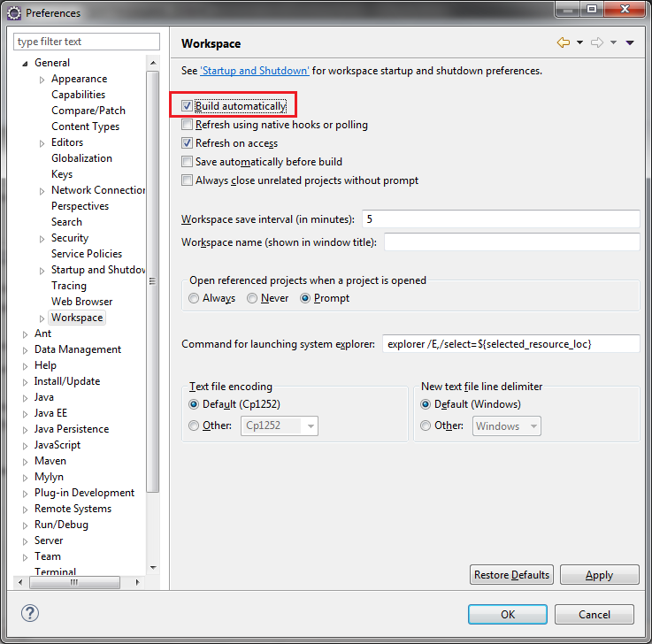Viewport: 652px width, 644px height.
Task: Click the Workspace save interval field
Action: pos(501,219)
